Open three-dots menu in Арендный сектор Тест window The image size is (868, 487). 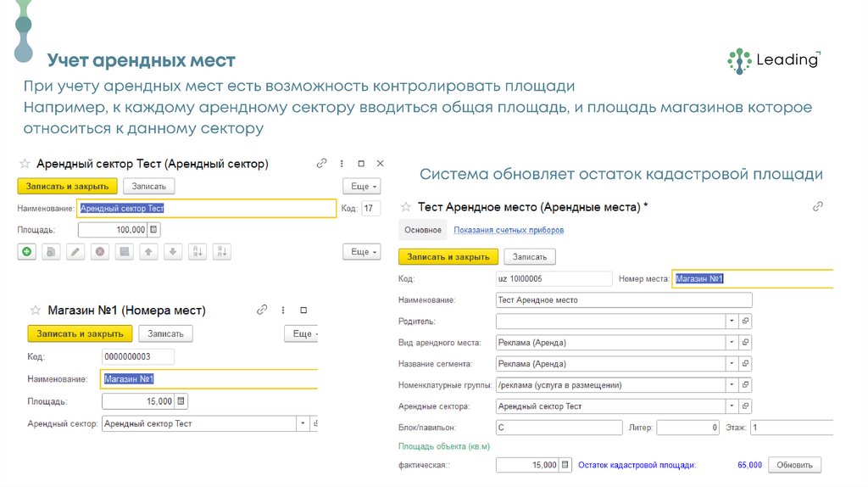click(x=342, y=164)
